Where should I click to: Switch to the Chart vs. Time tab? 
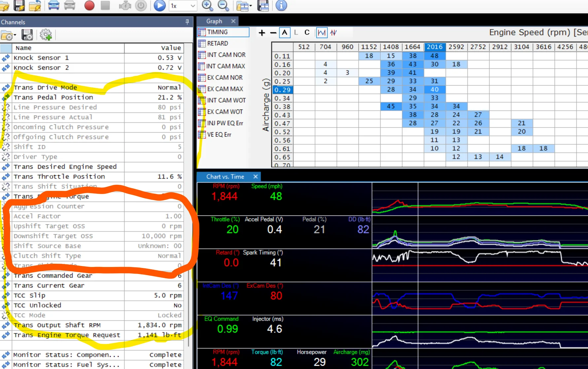(225, 177)
